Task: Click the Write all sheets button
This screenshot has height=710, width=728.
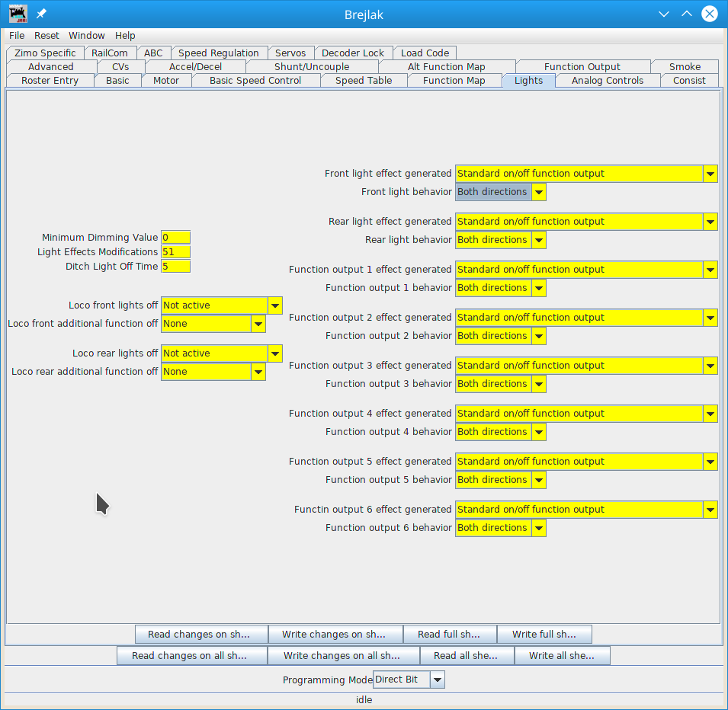Action: click(562, 656)
